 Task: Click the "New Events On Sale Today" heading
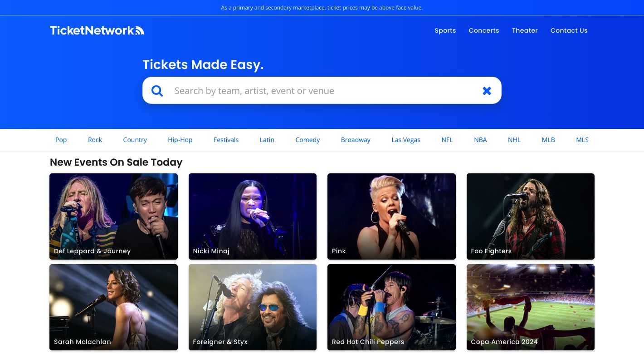pos(116,162)
